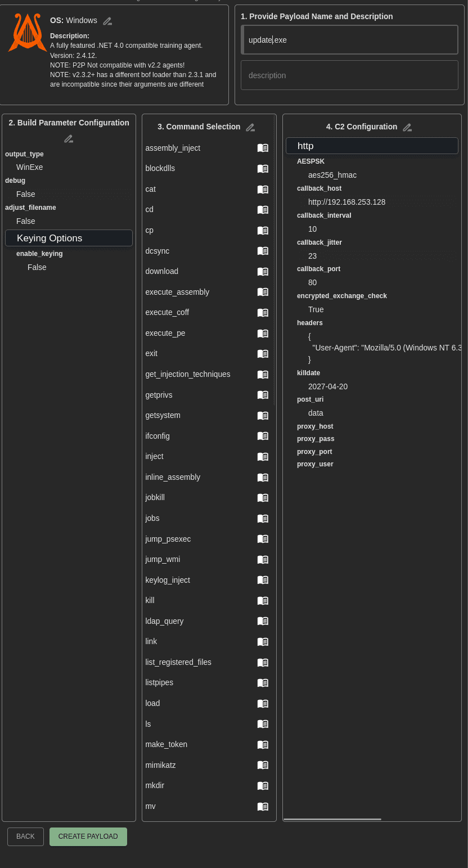Open the docs book icon for execute_assembly
The height and width of the screenshot is (868, 468).
(x=263, y=292)
